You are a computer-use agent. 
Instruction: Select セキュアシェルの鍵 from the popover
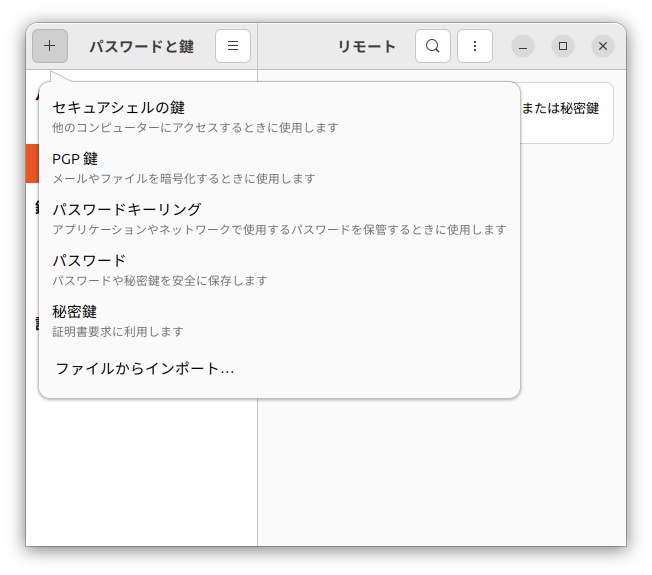tap(118, 107)
